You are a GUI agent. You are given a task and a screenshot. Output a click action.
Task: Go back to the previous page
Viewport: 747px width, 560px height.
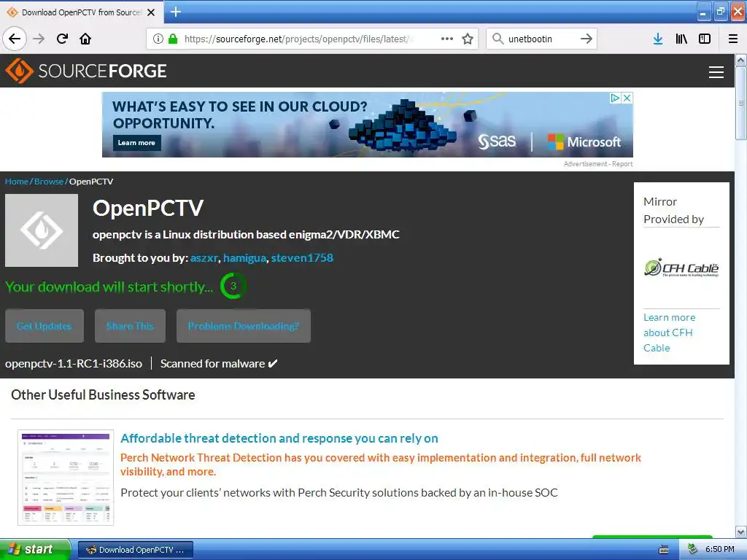[x=15, y=39]
